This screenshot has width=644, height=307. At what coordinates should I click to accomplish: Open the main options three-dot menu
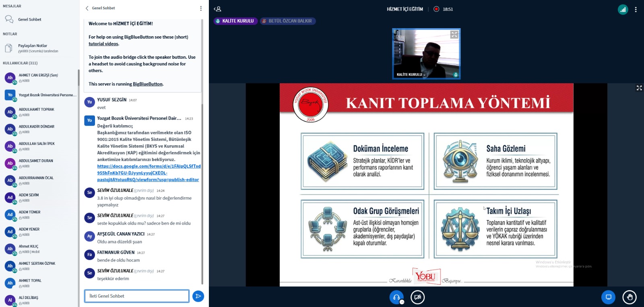(x=636, y=9)
